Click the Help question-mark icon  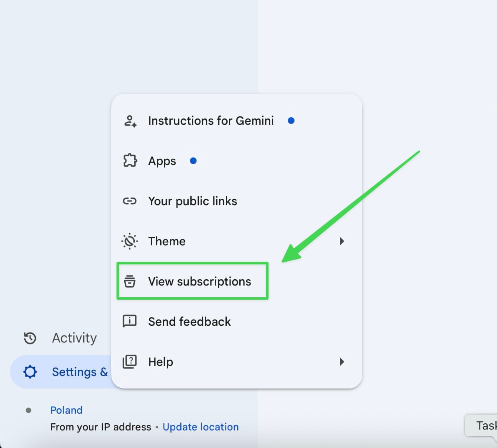(130, 362)
